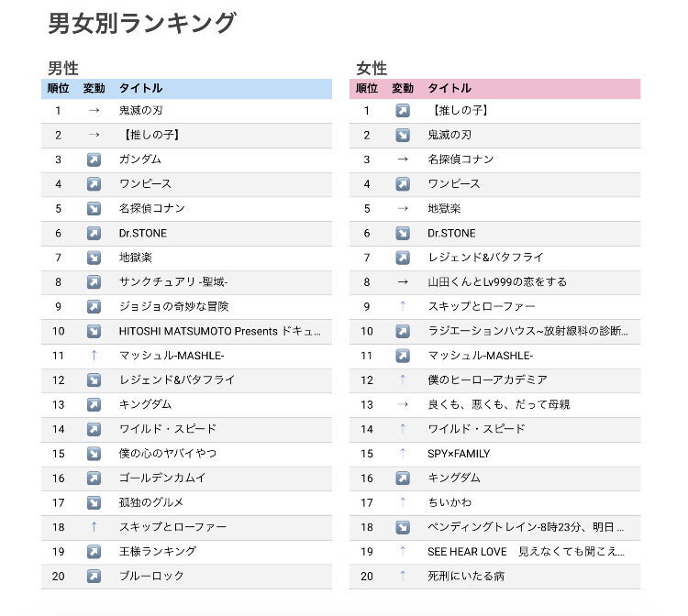The height and width of the screenshot is (616, 688).
Task: Click the up-arrow icon beside レジェンド&バタフライ in 女性
Action: [403, 258]
